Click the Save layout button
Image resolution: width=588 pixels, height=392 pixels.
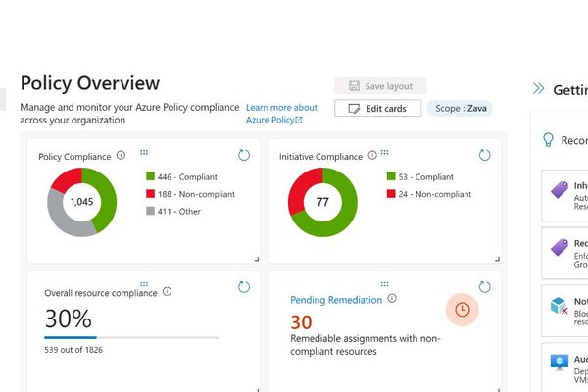pyautogui.click(x=380, y=86)
